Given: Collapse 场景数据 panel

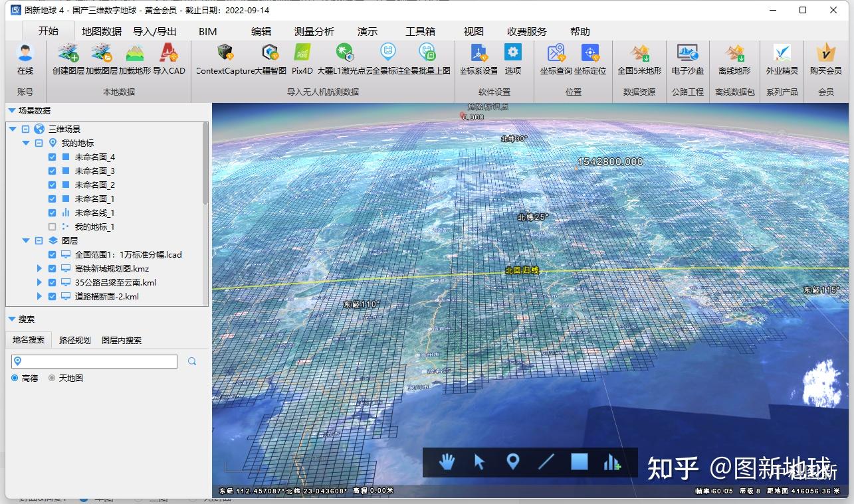Looking at the screenshot, I should pos(11,111).
